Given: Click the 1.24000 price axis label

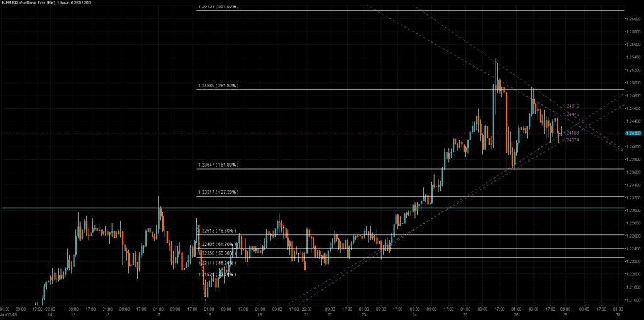Looking at the screenshot, I should tap(633, 146).
